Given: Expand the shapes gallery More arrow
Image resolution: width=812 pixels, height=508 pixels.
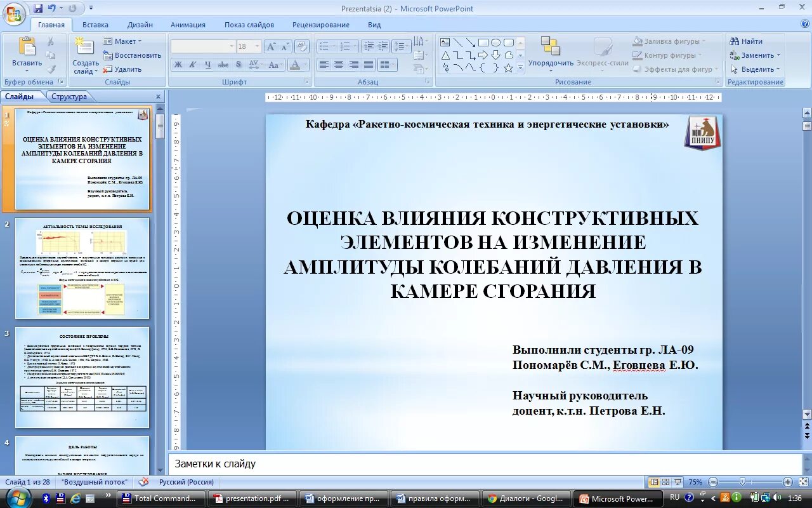Looking at the screenshot, I should 521,68.
